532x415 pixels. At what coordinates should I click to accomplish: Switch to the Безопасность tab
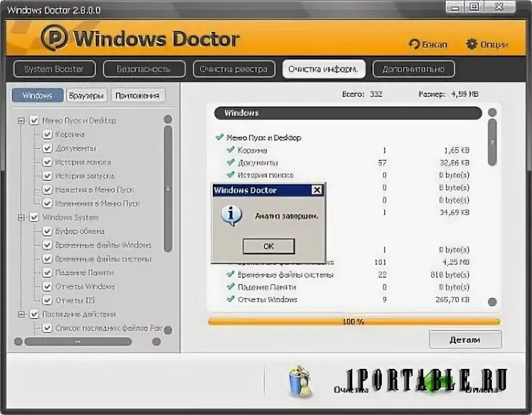pyautogui.click(x=144, y=69)
